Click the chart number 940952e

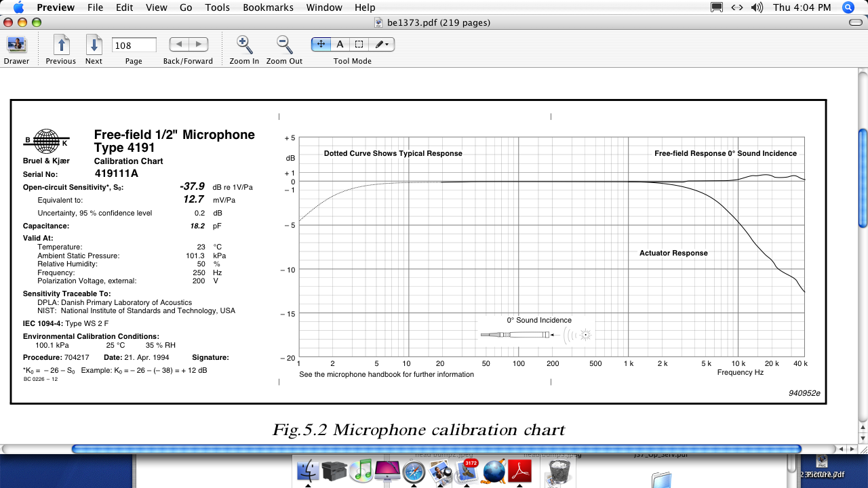(x=804, y=393)
